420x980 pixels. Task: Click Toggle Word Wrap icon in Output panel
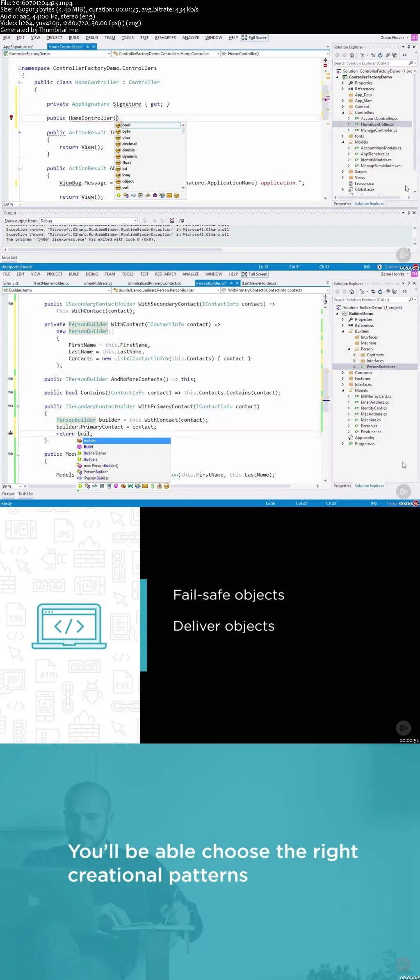(182, 220)
